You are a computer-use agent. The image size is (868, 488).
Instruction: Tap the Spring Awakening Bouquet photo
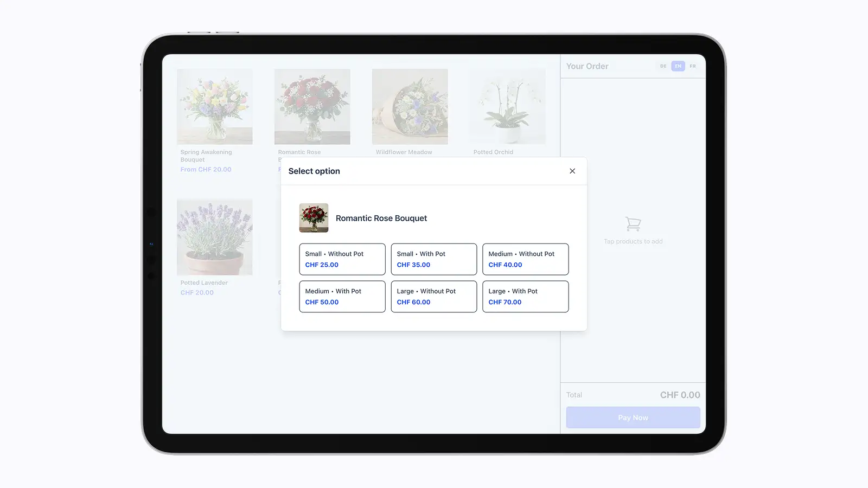(x=215, y=106)
